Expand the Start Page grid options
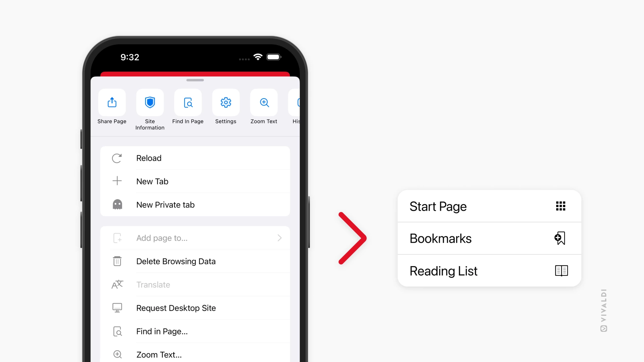This screenshot has width=644, height=362. [560, 206]
